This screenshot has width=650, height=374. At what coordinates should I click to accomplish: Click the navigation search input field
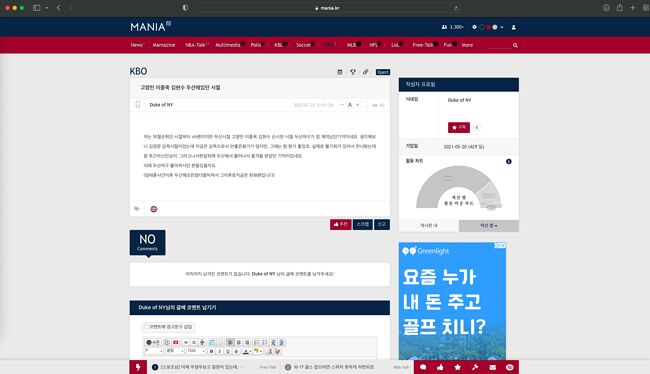pos(499,45)
